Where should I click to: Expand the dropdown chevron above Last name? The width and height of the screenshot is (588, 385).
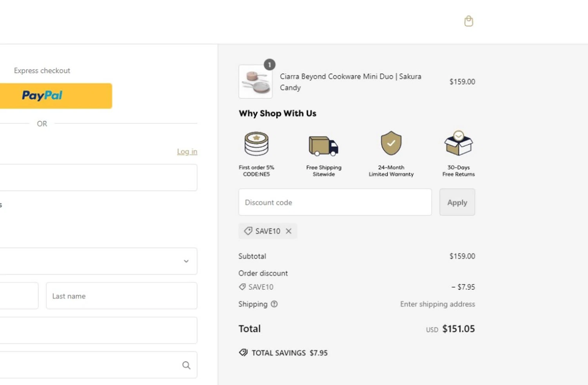point(186,261)
